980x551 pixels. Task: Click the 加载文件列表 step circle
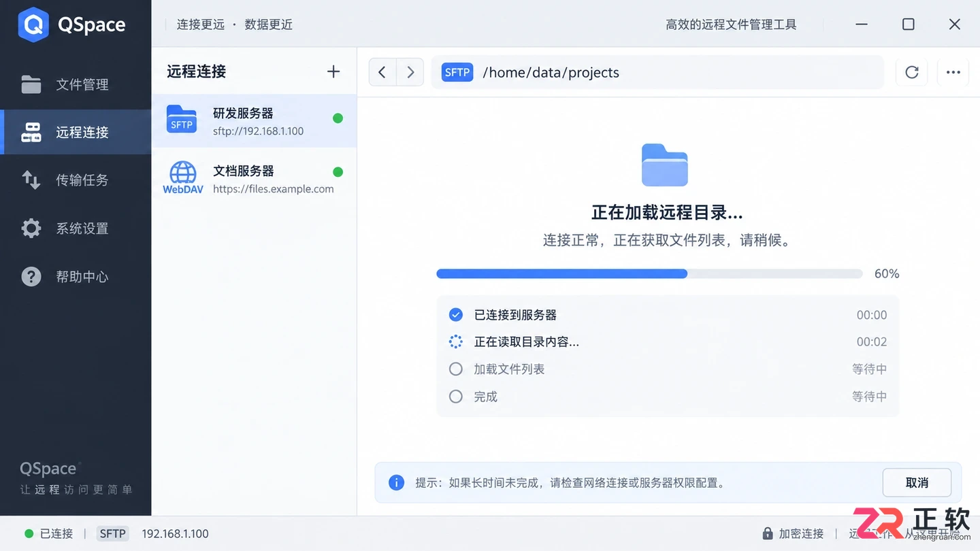(x=456, y=369)
